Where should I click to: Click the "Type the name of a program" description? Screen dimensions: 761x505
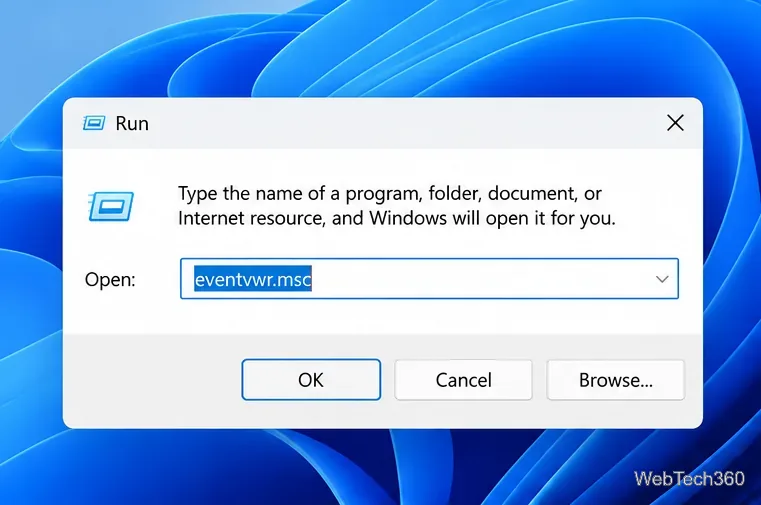397,206
